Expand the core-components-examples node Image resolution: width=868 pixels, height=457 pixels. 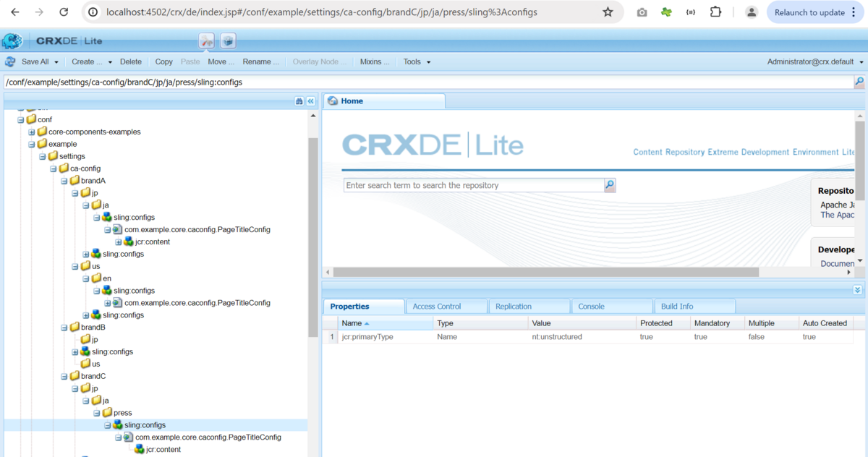32,132
